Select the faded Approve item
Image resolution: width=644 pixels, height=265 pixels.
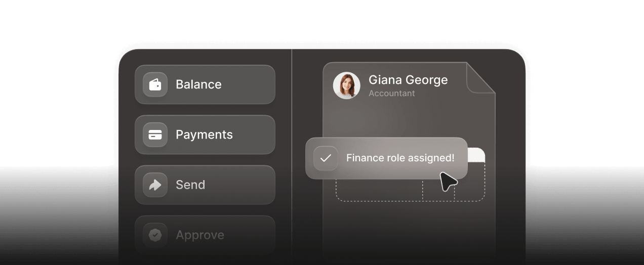click(x=205, y=235)
